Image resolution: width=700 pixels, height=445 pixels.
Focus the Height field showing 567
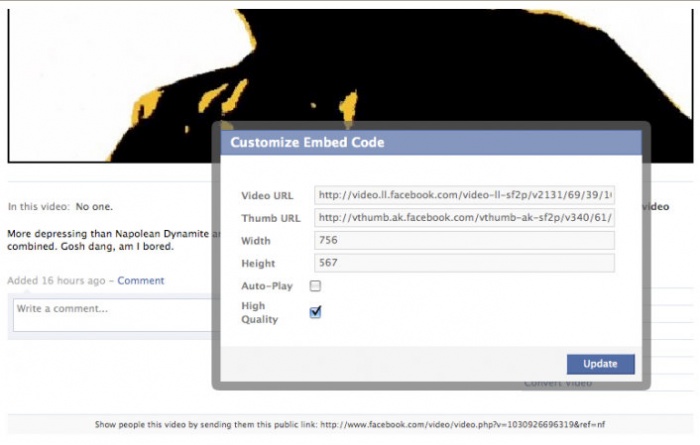click(464, 263)
